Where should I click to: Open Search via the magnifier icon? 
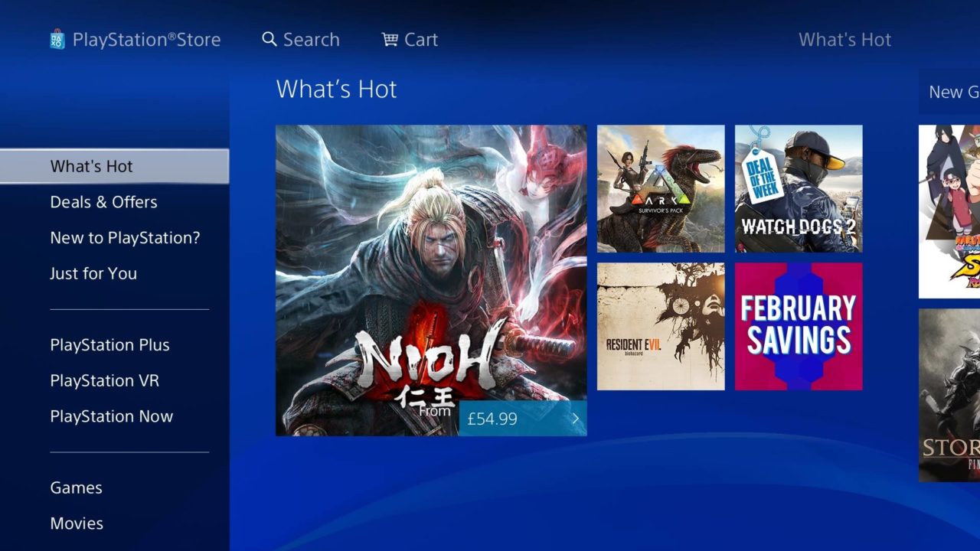pyautogui.click(x=269, y=39)
